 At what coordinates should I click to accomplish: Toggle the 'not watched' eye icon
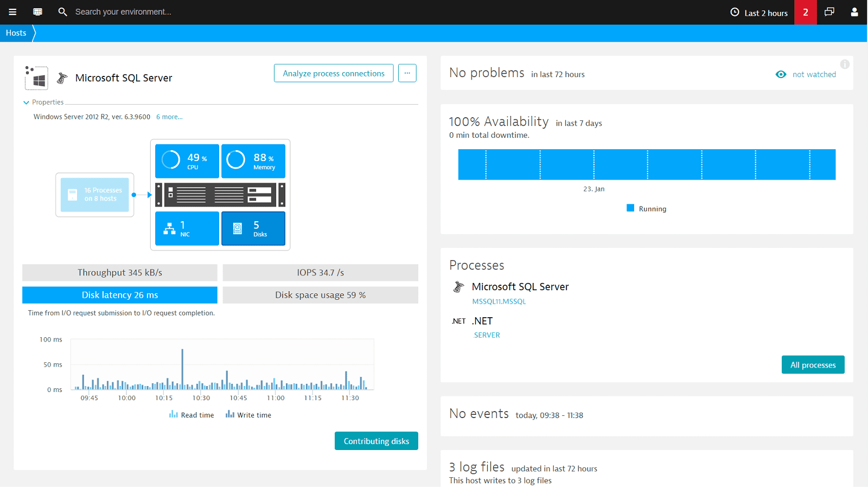click(x=781, y=74)
